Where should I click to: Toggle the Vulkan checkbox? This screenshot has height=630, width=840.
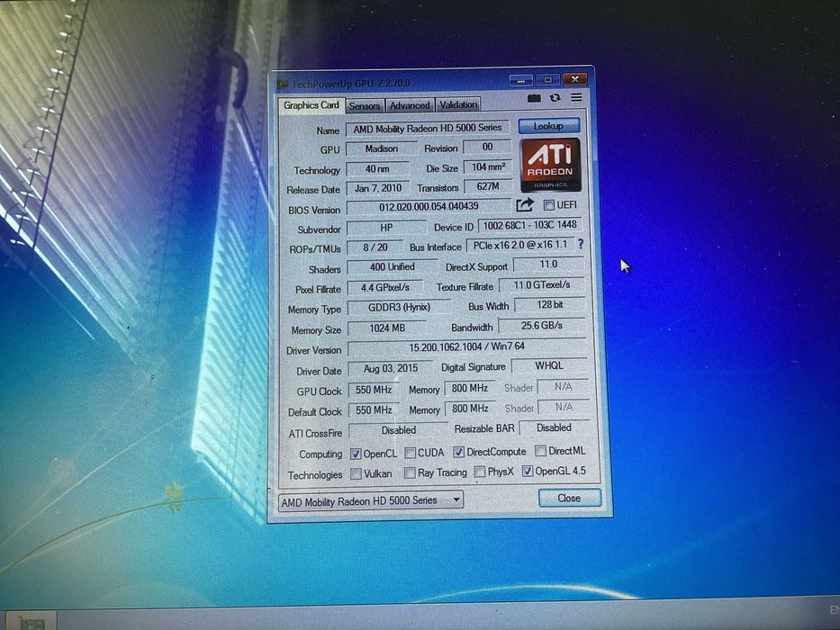[356, 474]
